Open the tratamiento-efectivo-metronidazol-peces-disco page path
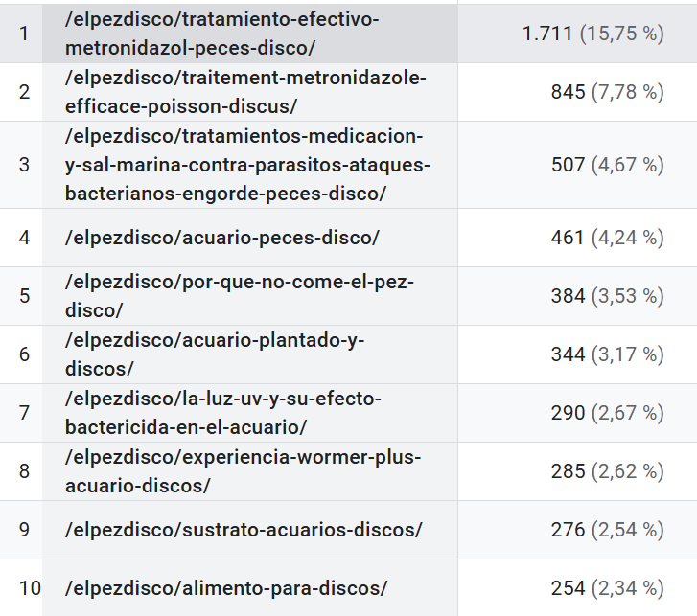 pyautogui.click(x=222, y=34)
